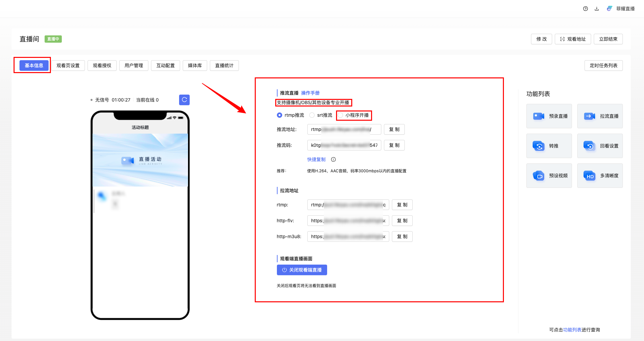Click the download icon in header
Image resolution: width=644 pixels, height=341 pixels.
597,9
